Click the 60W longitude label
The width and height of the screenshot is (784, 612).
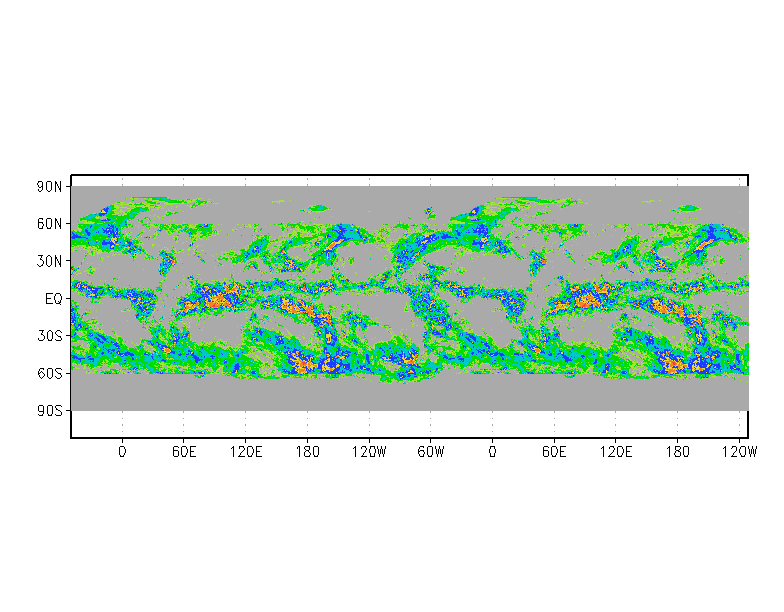tap(430, 452)
